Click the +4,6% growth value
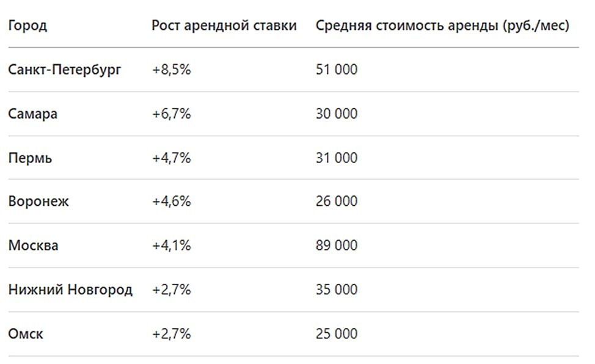595x364 pixels. tap(172, 202)
